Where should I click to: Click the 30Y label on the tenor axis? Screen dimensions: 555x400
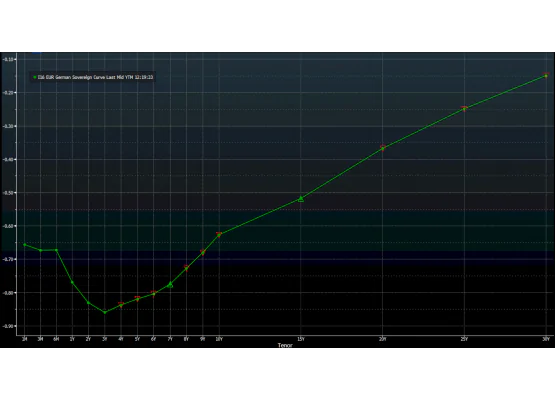pos(546,339)
